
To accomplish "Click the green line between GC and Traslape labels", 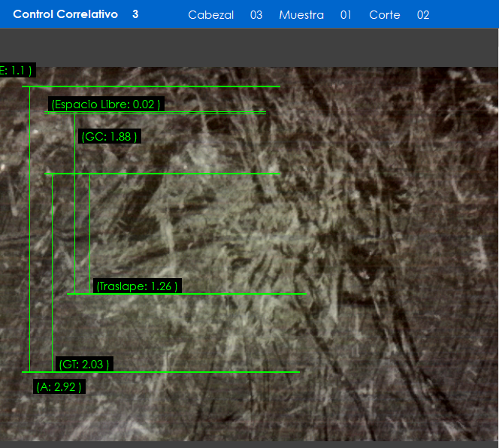I will click(x=162, y=174).
